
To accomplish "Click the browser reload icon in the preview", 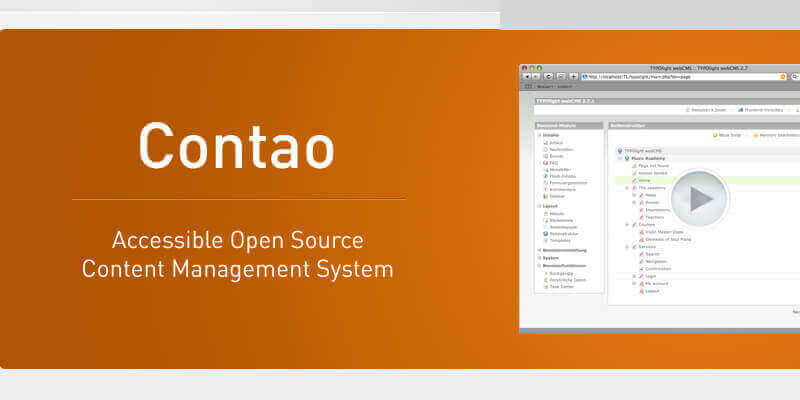I will point(548,77).
